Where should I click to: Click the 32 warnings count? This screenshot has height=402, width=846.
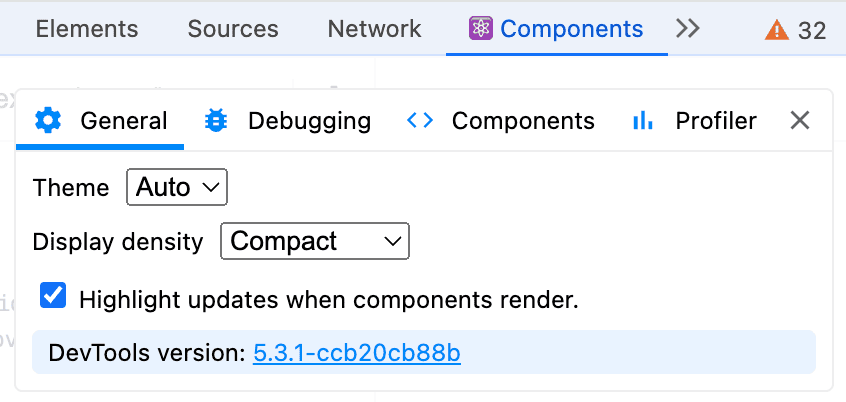click(x=812, y=31)
